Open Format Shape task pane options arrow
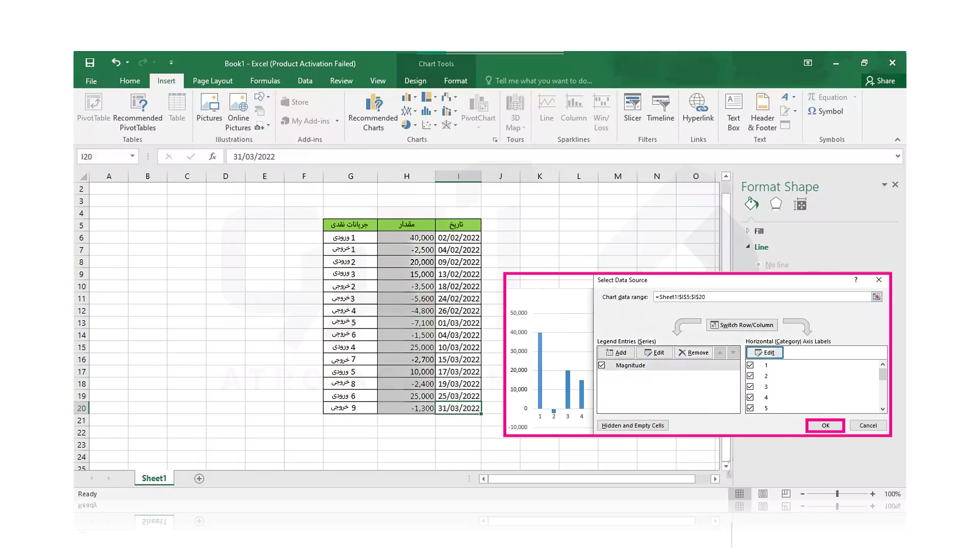This screenshot has height=551, width=980. pyautogui.click(x=884, y=185)
